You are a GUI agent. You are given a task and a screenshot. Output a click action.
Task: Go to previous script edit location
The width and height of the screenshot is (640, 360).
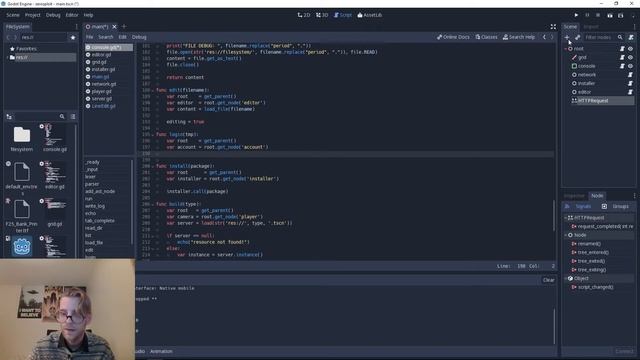[x=544, y=37]
